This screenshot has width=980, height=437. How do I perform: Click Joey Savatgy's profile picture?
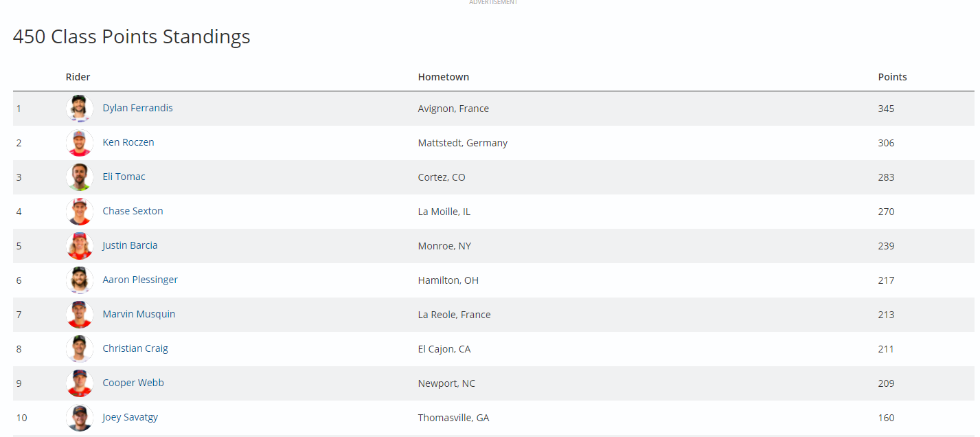[x=80, y=418]
